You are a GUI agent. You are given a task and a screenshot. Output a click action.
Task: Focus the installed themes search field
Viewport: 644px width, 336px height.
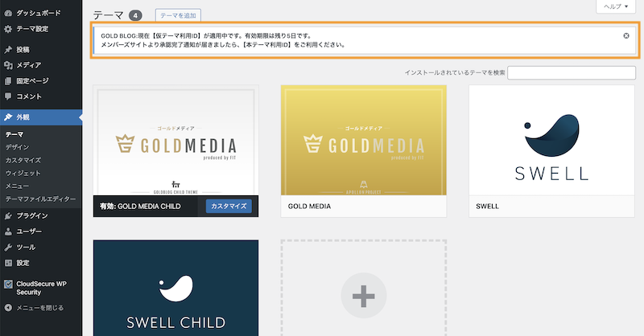coord(572,72)
